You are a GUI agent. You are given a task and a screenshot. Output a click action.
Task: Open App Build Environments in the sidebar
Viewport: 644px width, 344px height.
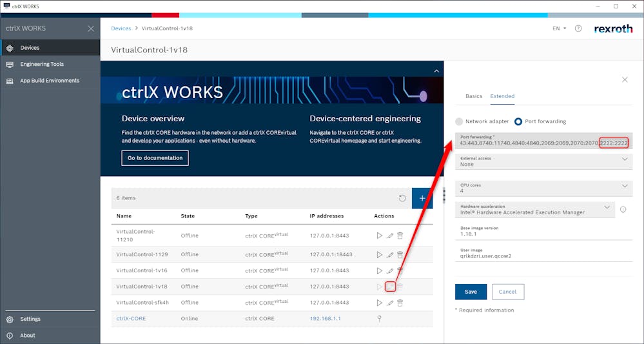pyautogui.click(x=50, y=81)
